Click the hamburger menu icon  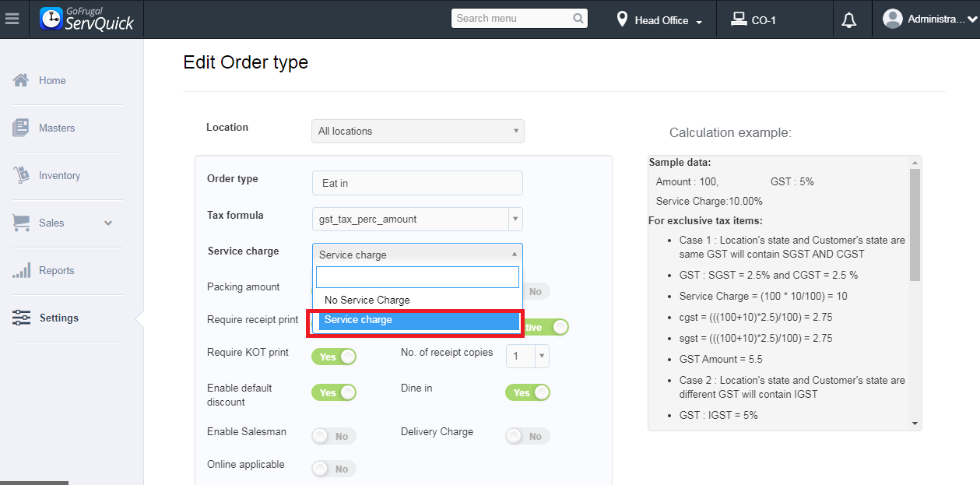(x=12, y=19)
